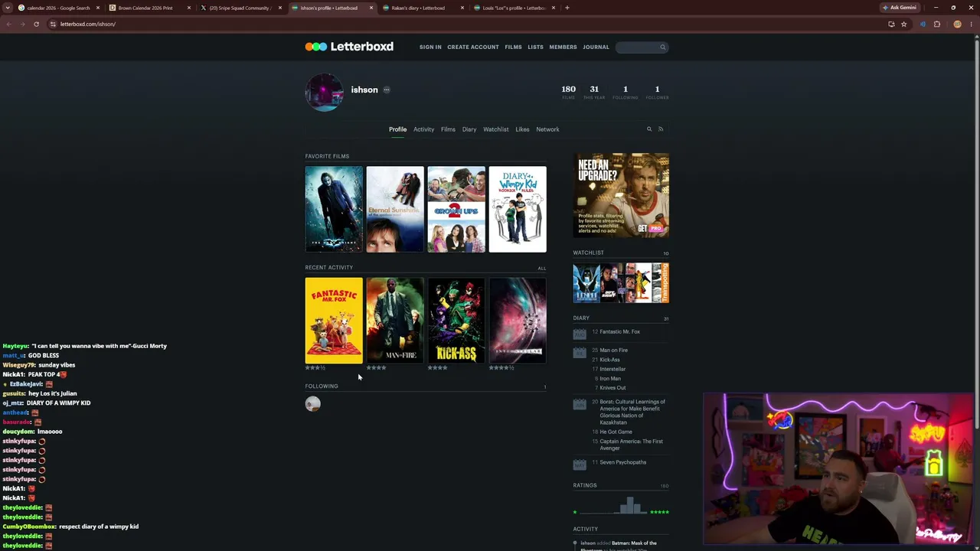980x551 pixels.
Task: Switch to the Watchlist profile tab
Action: 495,129
